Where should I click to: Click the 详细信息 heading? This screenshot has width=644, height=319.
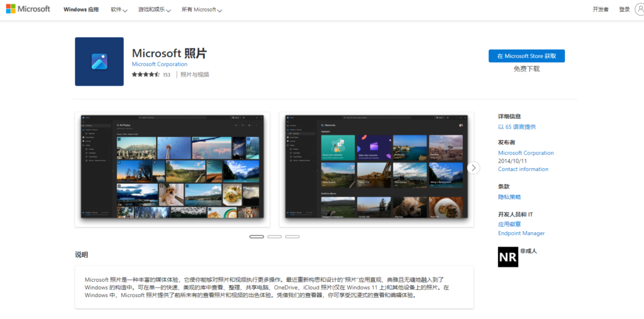(x=509, y=117)
